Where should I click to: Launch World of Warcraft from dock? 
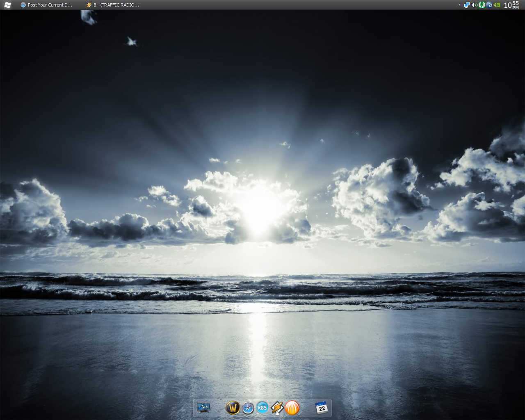(233, 408)
